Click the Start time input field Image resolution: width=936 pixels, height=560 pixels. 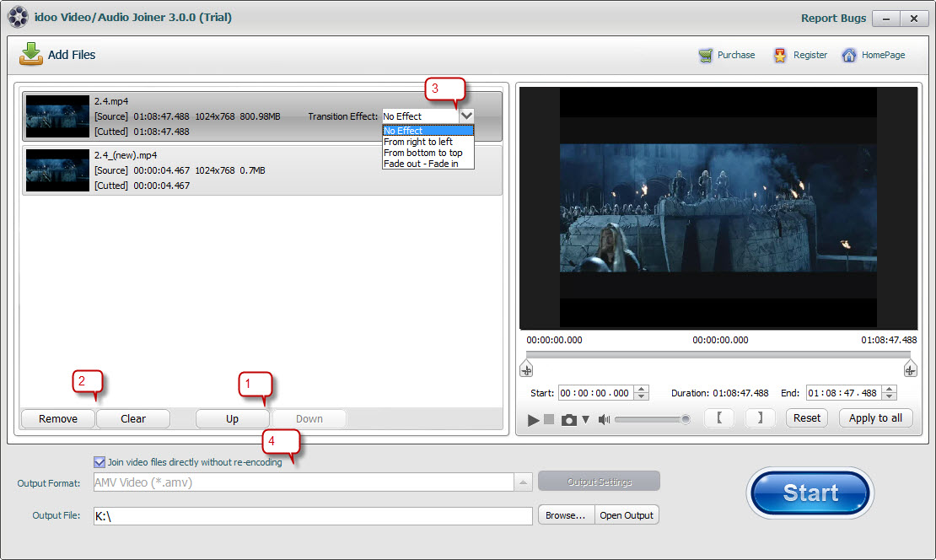[595, 393]
